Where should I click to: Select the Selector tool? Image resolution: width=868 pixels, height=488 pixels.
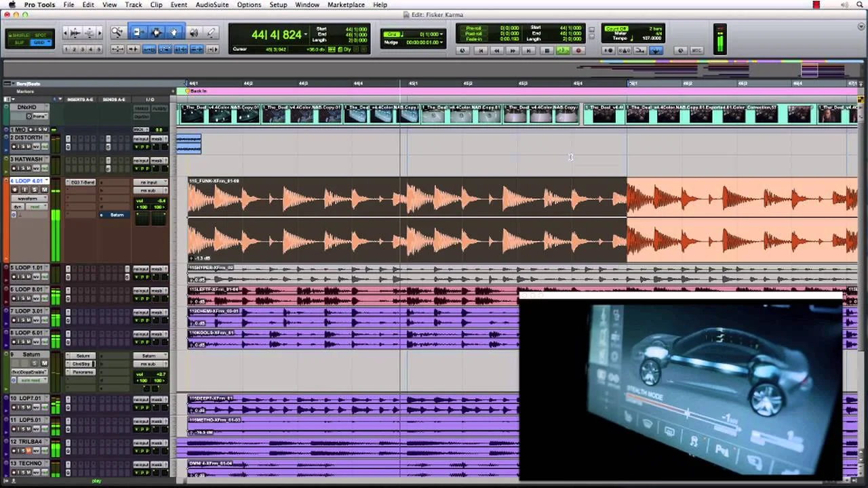click(157, 32)
